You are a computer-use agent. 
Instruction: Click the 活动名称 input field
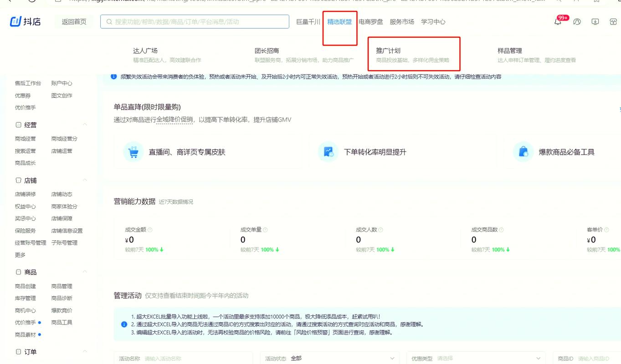click(183, 359)
